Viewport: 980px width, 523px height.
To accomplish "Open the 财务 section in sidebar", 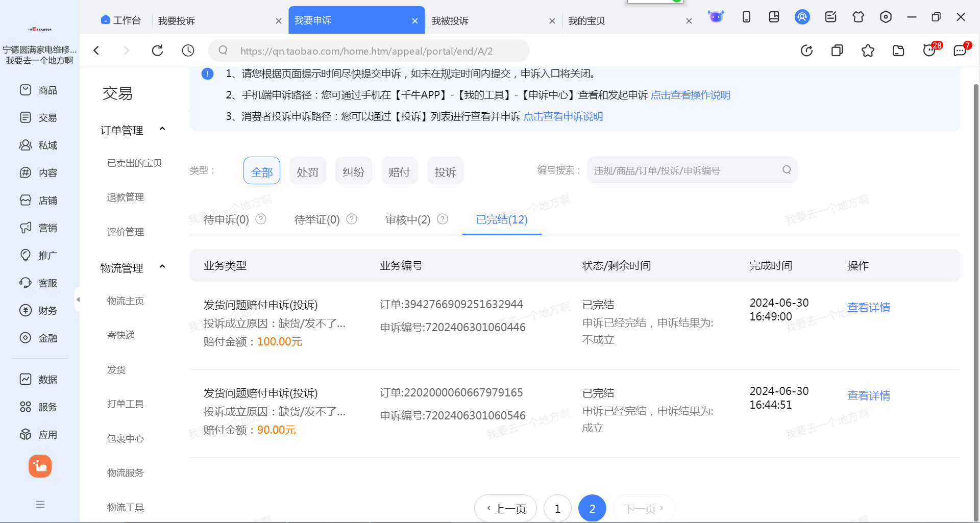I will [x=39, y=311].
